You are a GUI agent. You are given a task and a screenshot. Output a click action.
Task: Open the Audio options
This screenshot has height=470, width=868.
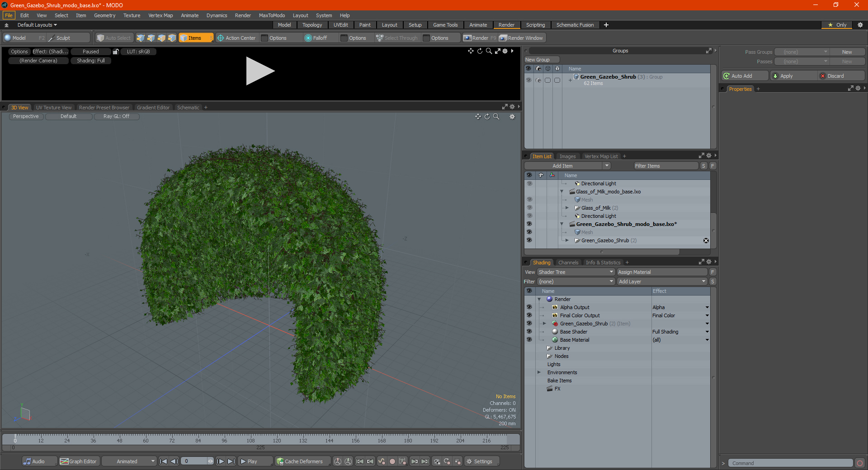coord(39,461)
